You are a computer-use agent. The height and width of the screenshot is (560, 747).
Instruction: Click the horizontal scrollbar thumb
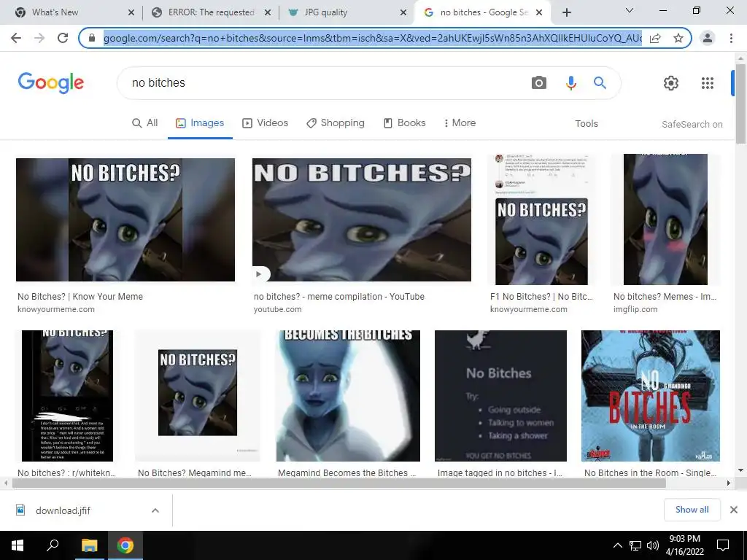pos(338,483)
